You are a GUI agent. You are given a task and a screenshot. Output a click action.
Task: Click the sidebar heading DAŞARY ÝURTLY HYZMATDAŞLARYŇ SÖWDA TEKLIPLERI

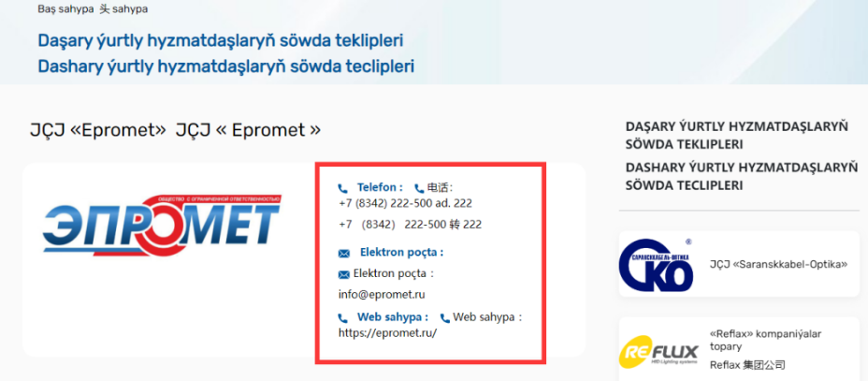tap(737, 135)
